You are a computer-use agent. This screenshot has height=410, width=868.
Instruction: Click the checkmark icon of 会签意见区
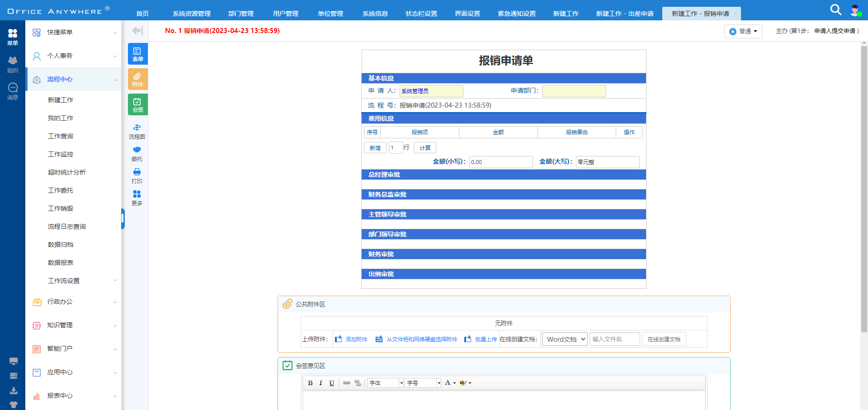(288, 365)
